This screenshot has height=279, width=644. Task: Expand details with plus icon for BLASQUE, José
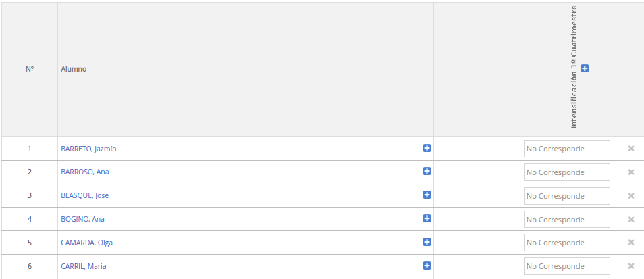pos(427,195)
